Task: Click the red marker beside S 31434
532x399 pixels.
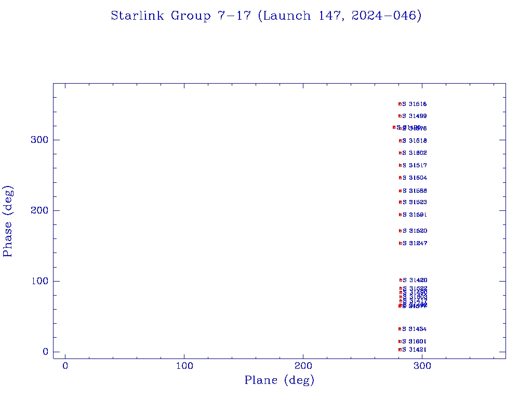Action: pyautogui.click(x=400, y=329)
